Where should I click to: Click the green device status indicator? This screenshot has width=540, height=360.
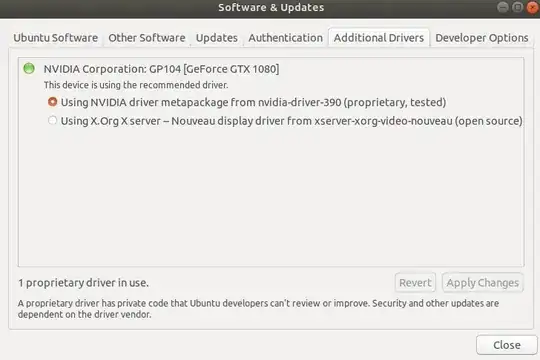pos(29,68)
